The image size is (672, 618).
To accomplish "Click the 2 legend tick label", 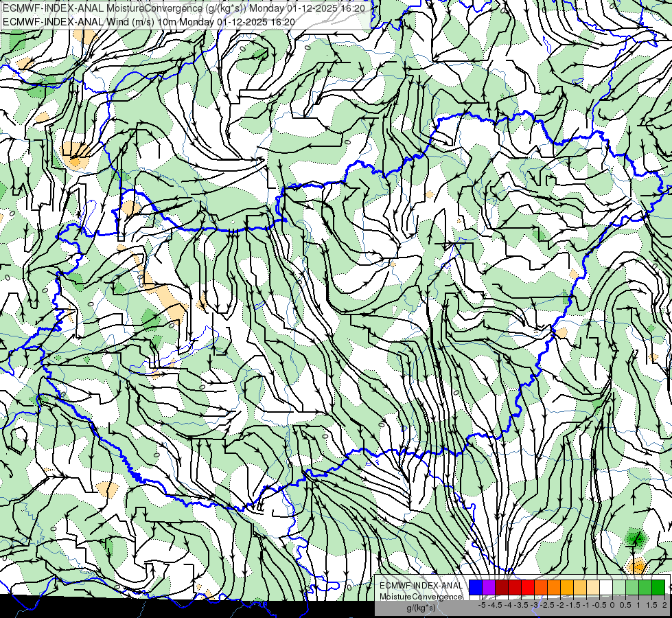I will tap(664, 605).
